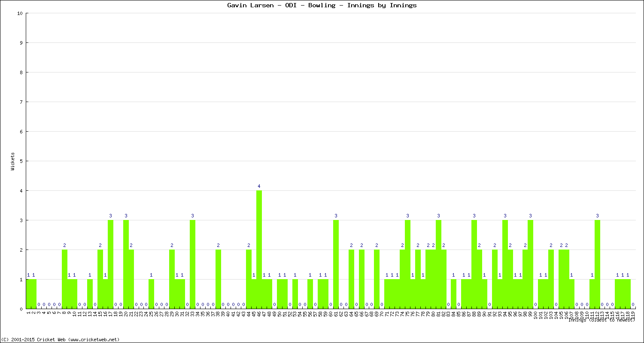Click the 3-wicket bar for innings 112
644x343 pixels.
point(597,264)
